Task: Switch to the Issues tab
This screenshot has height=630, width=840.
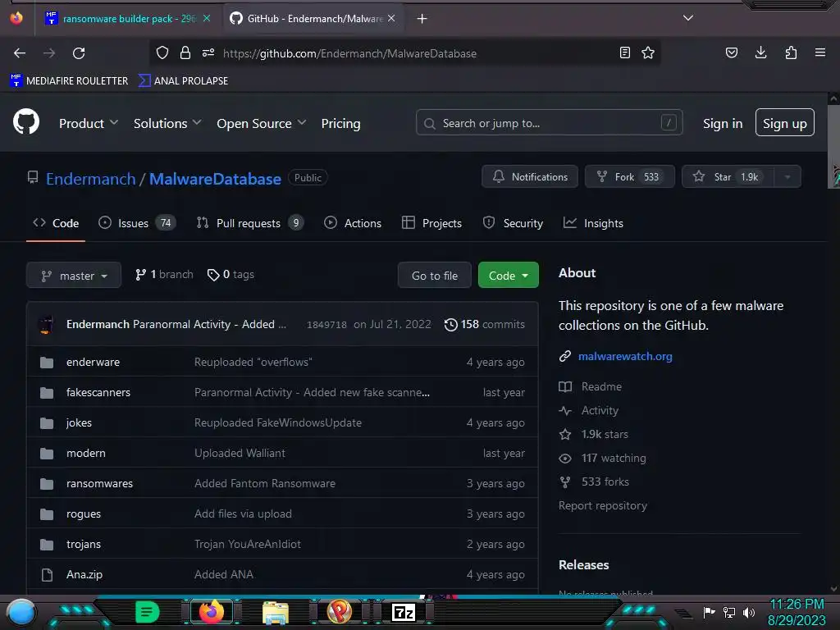Action: click(137, 223)
